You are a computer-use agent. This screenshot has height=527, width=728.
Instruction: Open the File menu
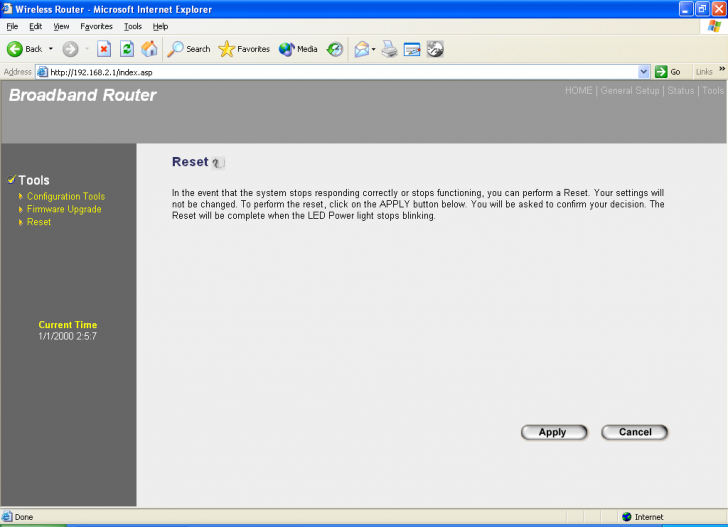tap(12, 26)
